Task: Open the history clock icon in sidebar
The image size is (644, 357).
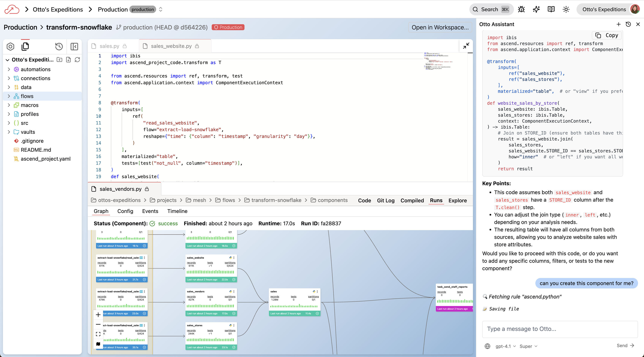Action: coord(59,47)
